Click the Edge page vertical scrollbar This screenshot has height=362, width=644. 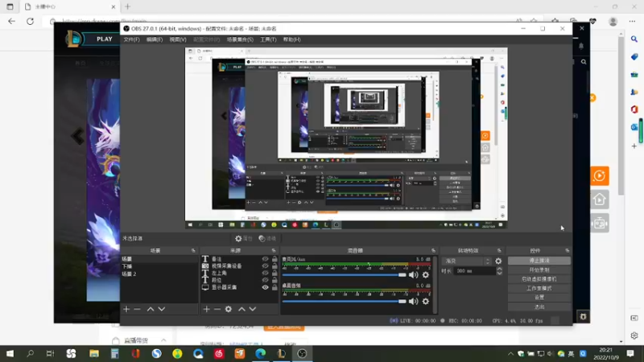point(621,115)
